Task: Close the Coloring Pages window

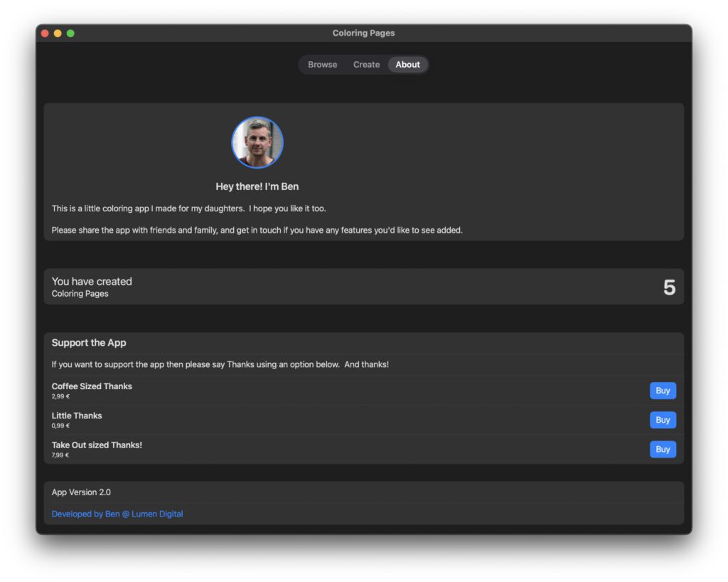Action: 45,33
